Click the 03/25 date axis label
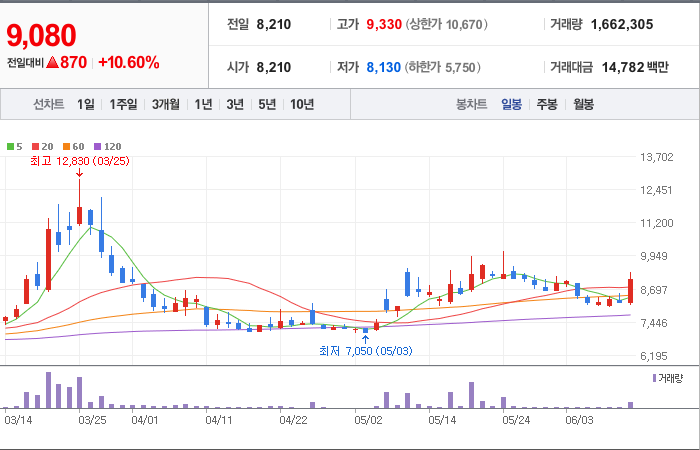The image size is (700, 450). click(92, 421)
